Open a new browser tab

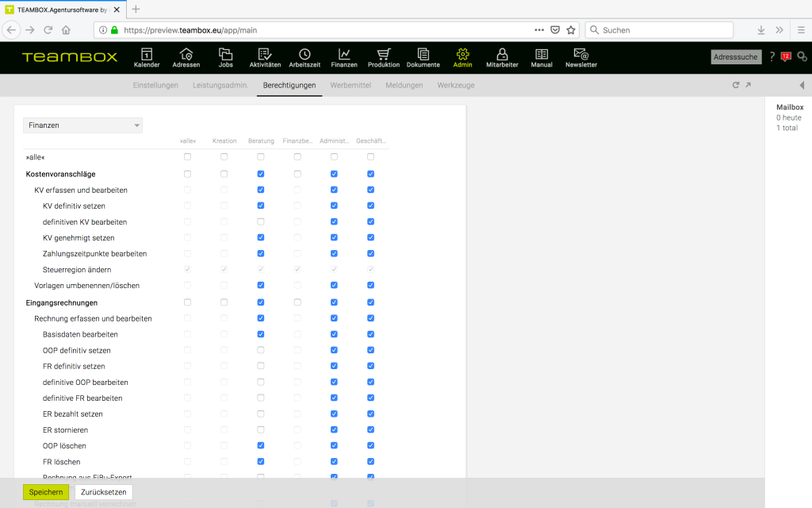136,9
